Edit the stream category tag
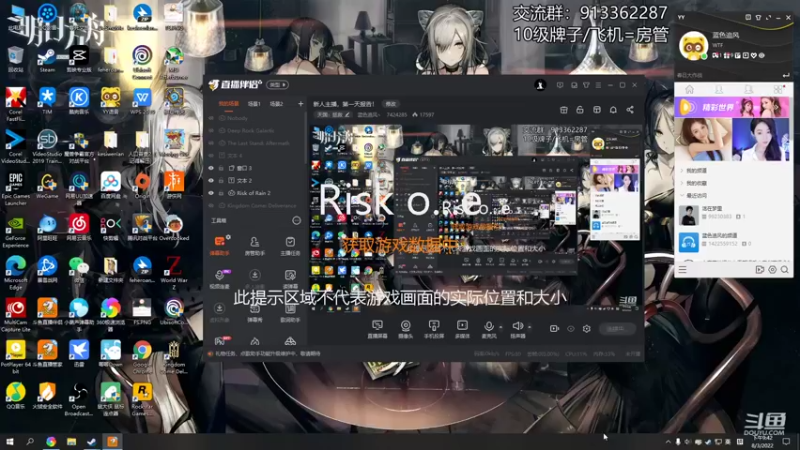Viewport: 800px width, 450px height. point(334,115)
